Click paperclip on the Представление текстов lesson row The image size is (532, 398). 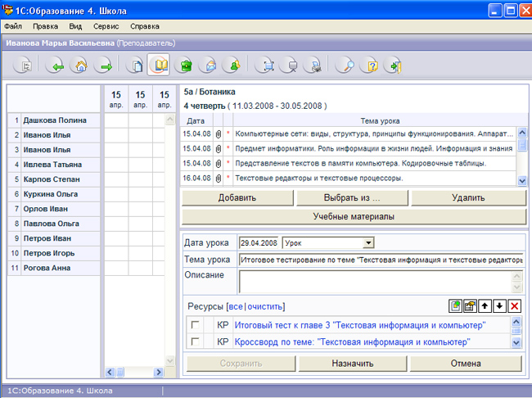coord(219,163)
